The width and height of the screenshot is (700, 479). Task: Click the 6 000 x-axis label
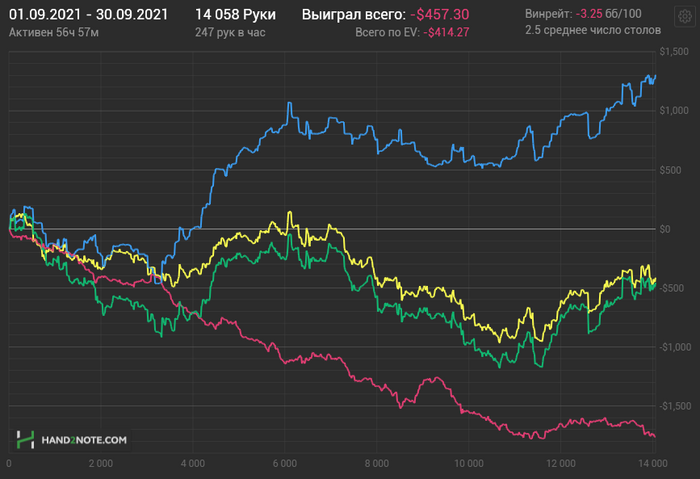click(x=285, y=463)
